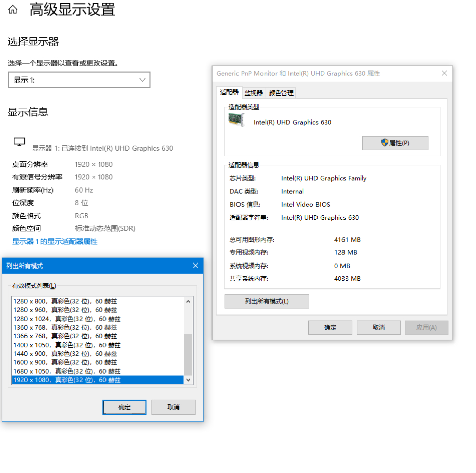The image size is (476, 473).
Task: Click the disabled 应用(A) button
Action: (x=427, y=328)
